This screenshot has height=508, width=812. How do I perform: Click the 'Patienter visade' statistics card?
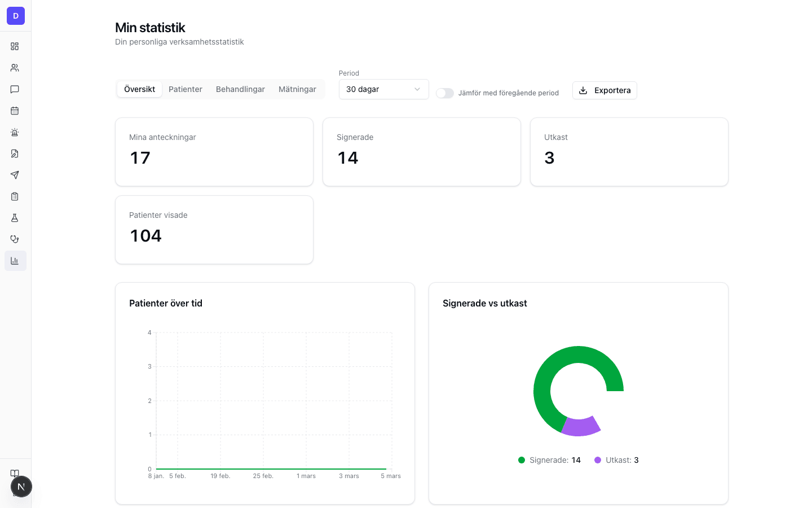click(214, 230)
